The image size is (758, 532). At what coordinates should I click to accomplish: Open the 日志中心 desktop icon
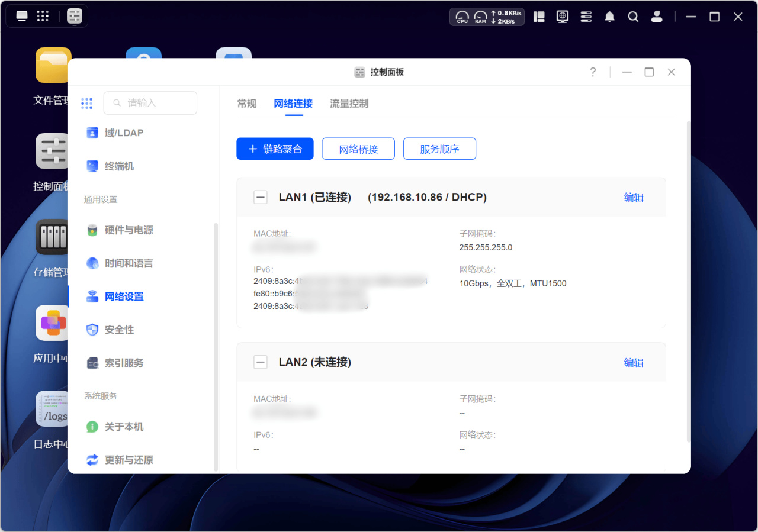[x=52, y=408]
